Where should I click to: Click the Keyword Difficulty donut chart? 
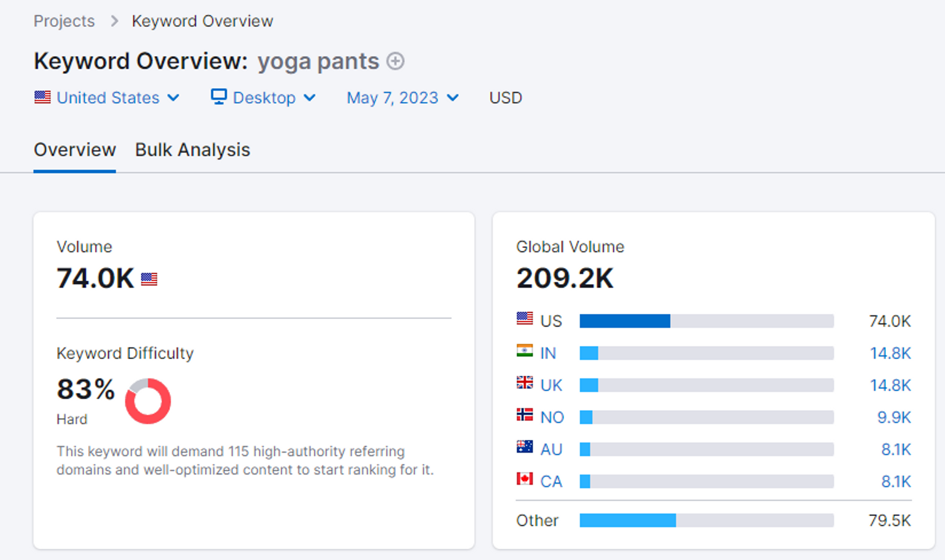pos(148,401)
